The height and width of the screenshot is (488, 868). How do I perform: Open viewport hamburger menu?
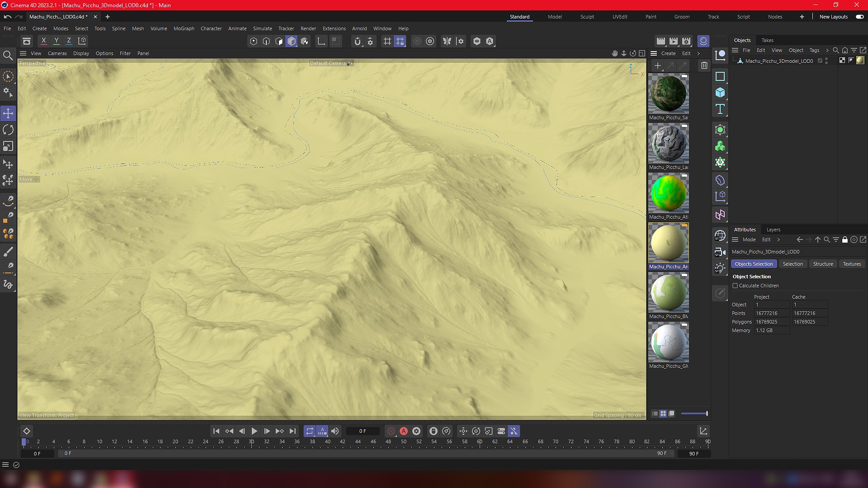pos(23,53)
